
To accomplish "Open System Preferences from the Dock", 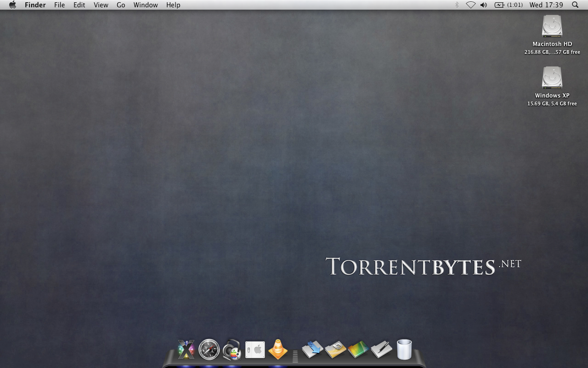I will [255, 350].
